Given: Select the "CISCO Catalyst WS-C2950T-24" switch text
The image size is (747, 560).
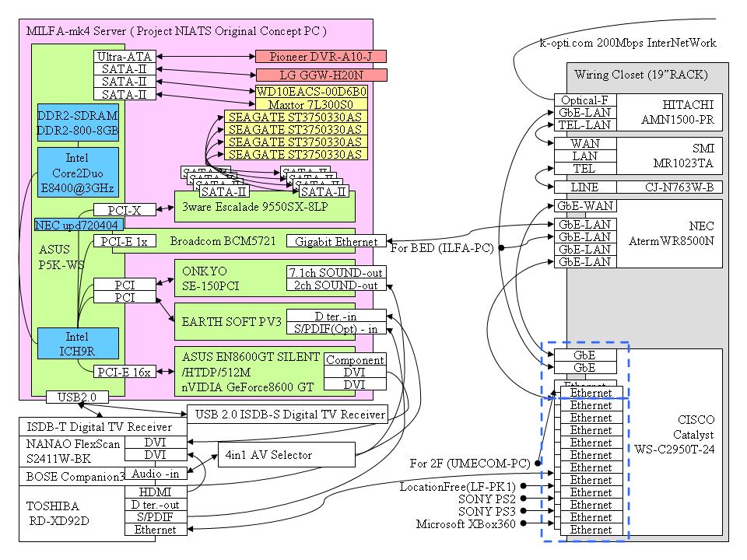Looking at the screenshot, I should 675,434.
